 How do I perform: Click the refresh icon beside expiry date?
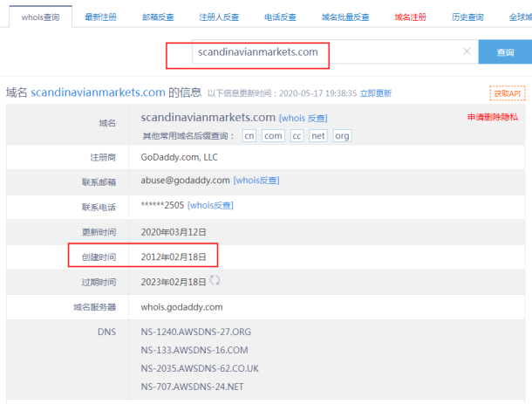point(215,280)
